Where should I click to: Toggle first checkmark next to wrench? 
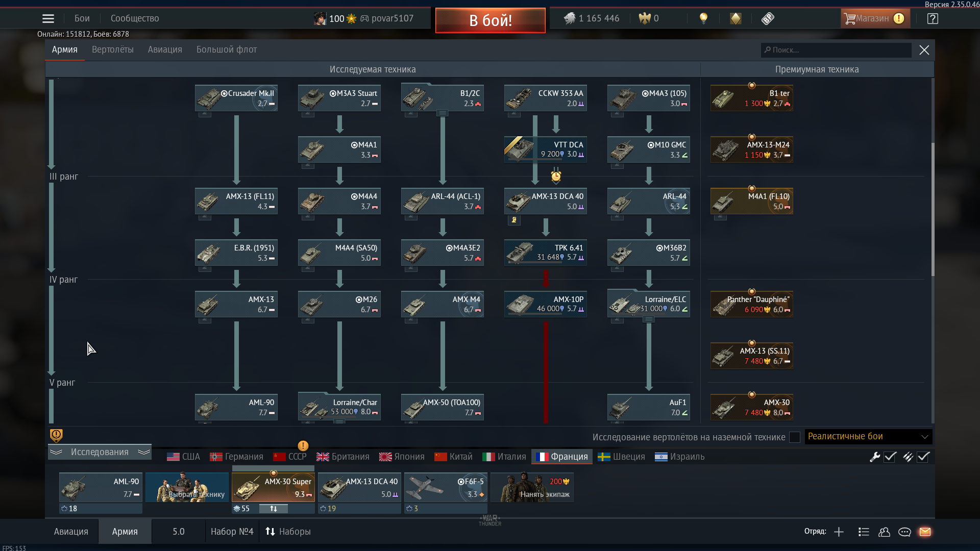coord(890,457)
